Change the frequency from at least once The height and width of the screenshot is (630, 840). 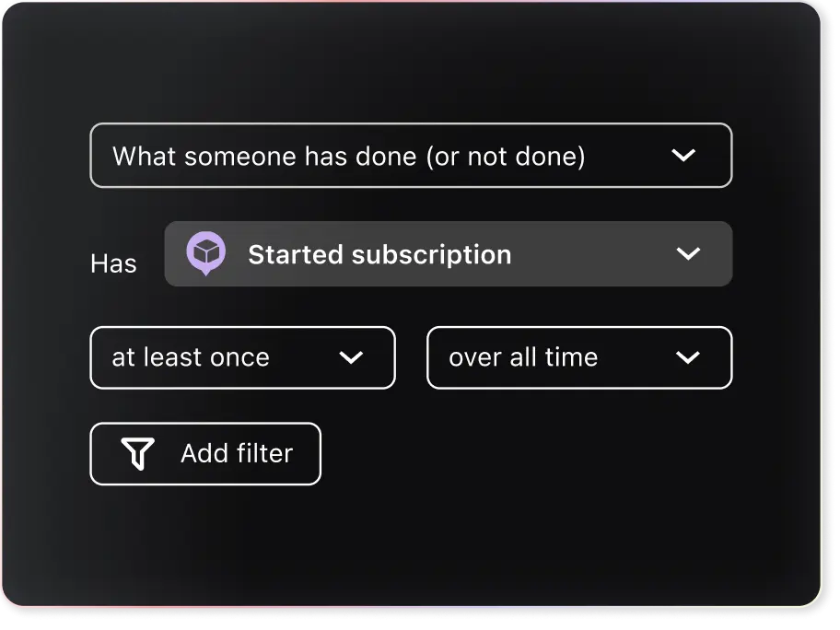(x=242, y=357)
